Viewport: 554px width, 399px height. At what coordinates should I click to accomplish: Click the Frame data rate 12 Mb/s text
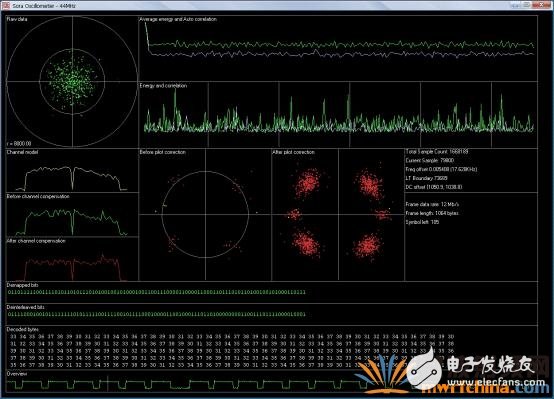432,204
